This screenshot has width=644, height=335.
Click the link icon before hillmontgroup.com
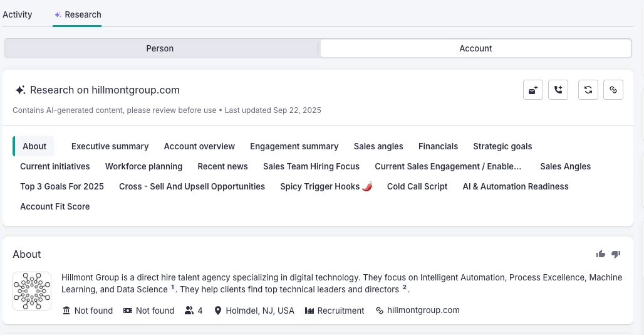coord(380,311)
